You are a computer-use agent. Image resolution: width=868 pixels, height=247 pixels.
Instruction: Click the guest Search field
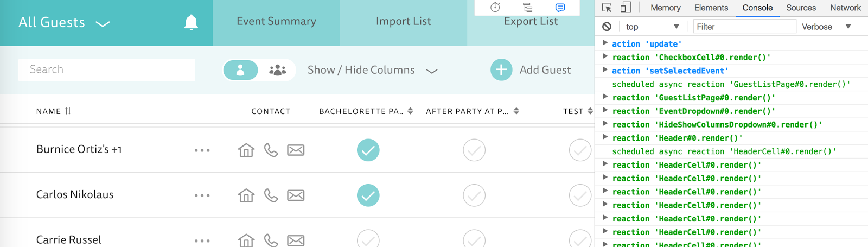click(107, 70)
